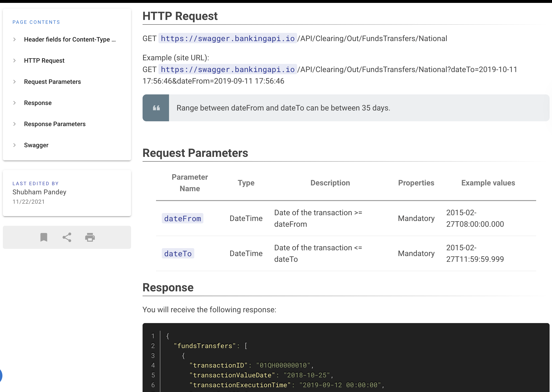This screenshot has height=392, width=552.
Task: Click the 'Date of the transaction >= dateFrom' description
Action: [318, 218]
